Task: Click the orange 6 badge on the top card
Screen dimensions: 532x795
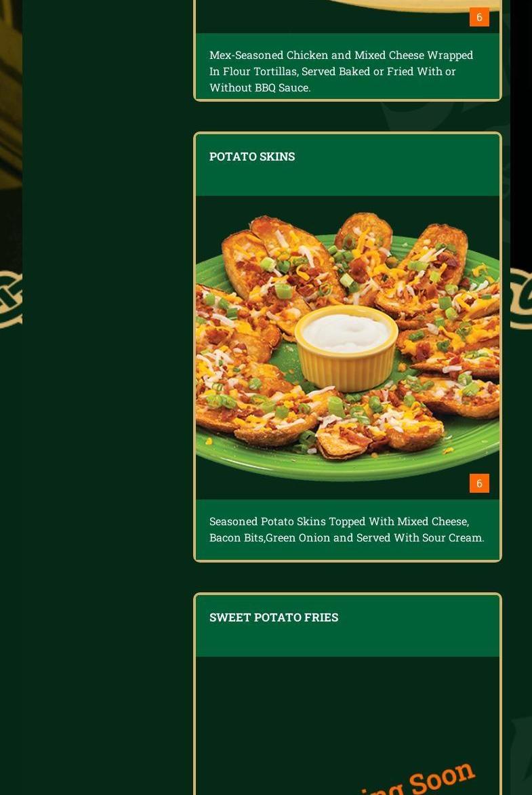Action: tap(479, 17)
